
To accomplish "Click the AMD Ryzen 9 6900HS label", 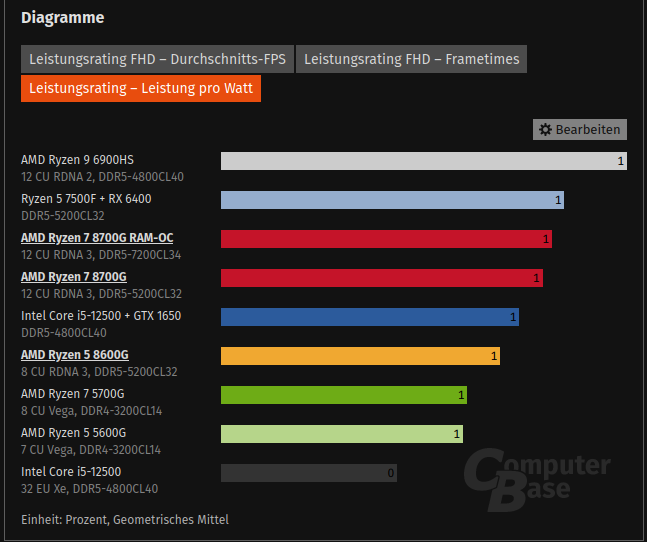I will pos(77,160).
